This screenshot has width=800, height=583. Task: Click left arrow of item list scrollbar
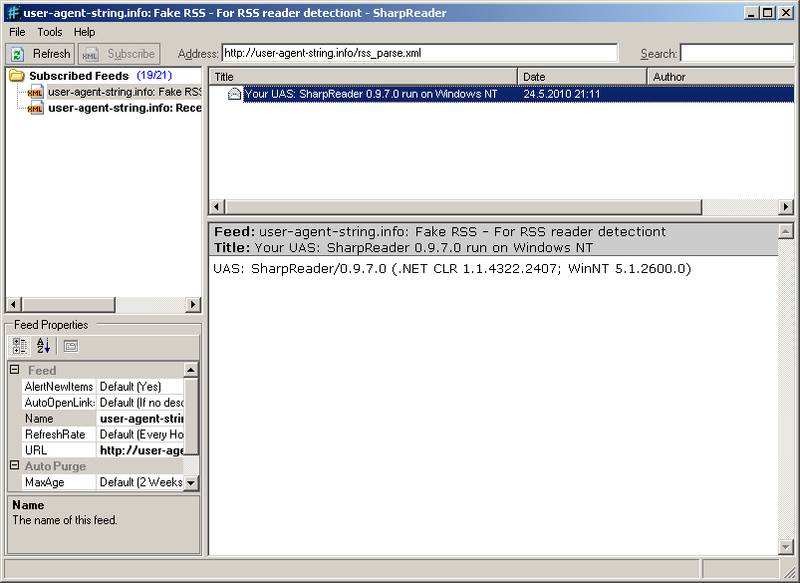(x=217, y=207)
